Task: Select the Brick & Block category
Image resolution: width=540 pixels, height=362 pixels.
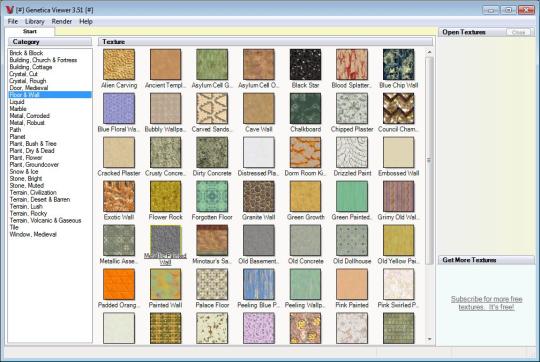Action: [x=26, y=53]
